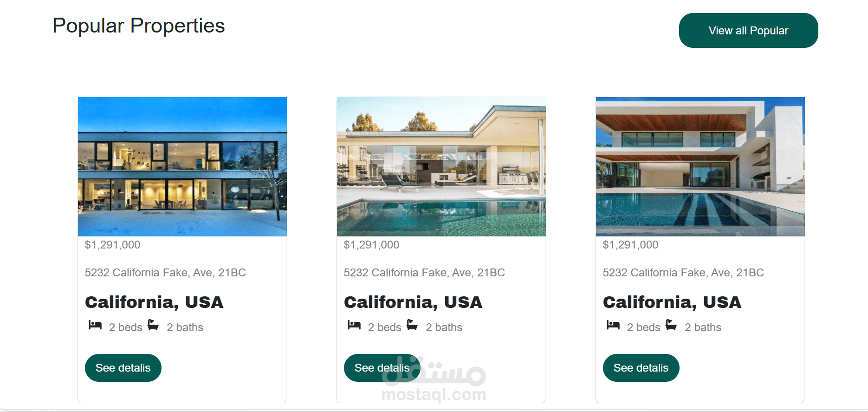
Task: Click California, USA title on middle card
Action: [413, 302]
